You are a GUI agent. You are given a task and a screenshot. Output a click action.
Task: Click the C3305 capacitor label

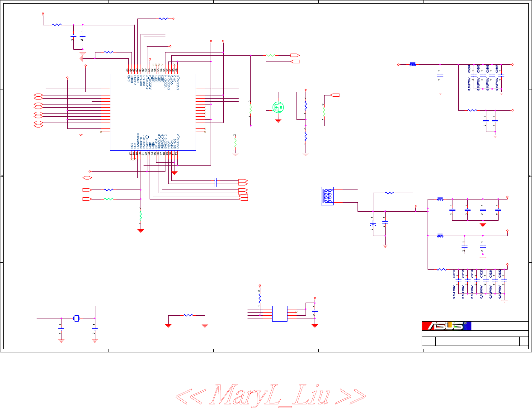click(478, 69)
